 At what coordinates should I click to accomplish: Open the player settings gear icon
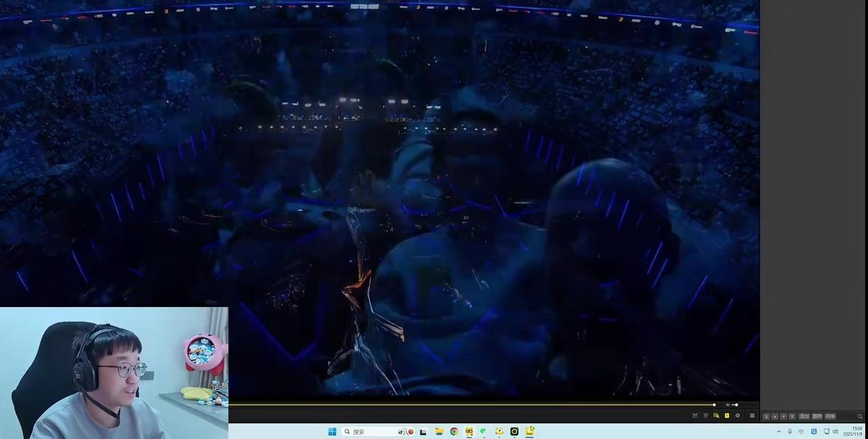tap(738, 415)
